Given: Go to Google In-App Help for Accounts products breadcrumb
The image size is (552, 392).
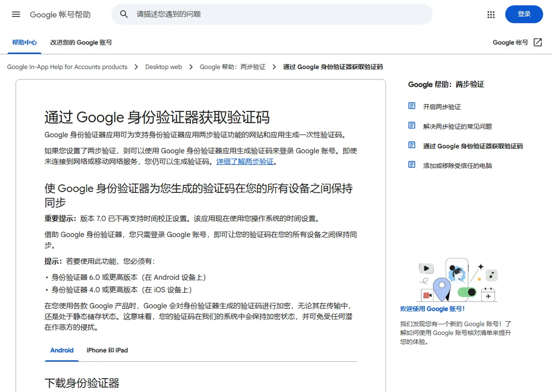Looking at the screenshot, I should (x=67, y=67).
